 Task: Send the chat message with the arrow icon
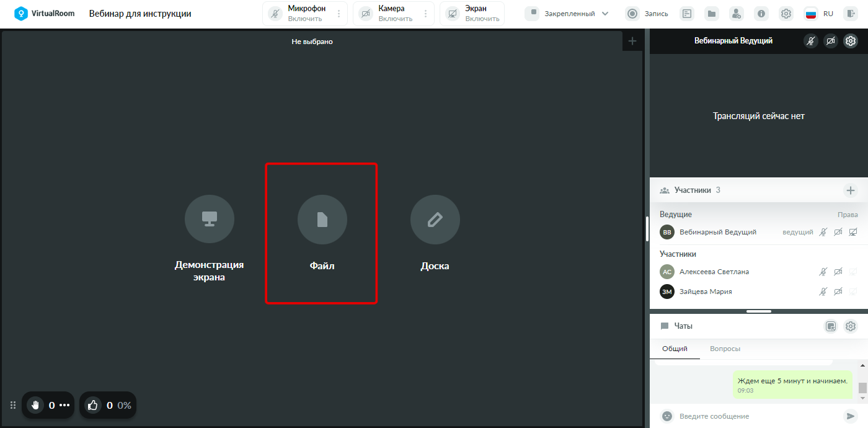coord(849,416)
